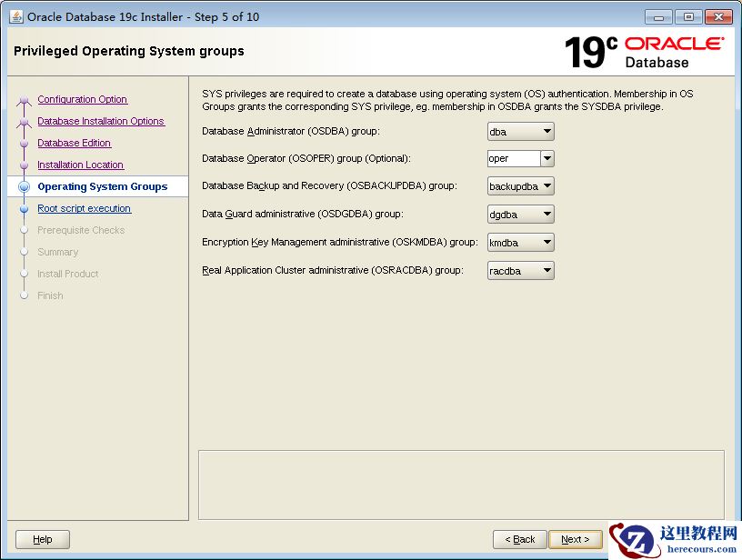This screenshot has height=560, width=742.
Task: Open the OSRACDBA dropdown showing racdba
Action: [x=520, y=271]
